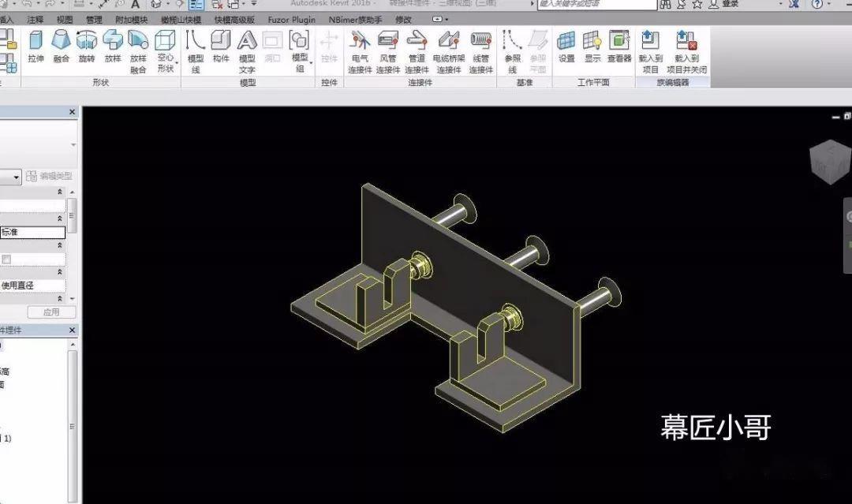Click the 使用直径 property value
The width and height of the screenshot is (852, 504).
(x=32, y=286)
